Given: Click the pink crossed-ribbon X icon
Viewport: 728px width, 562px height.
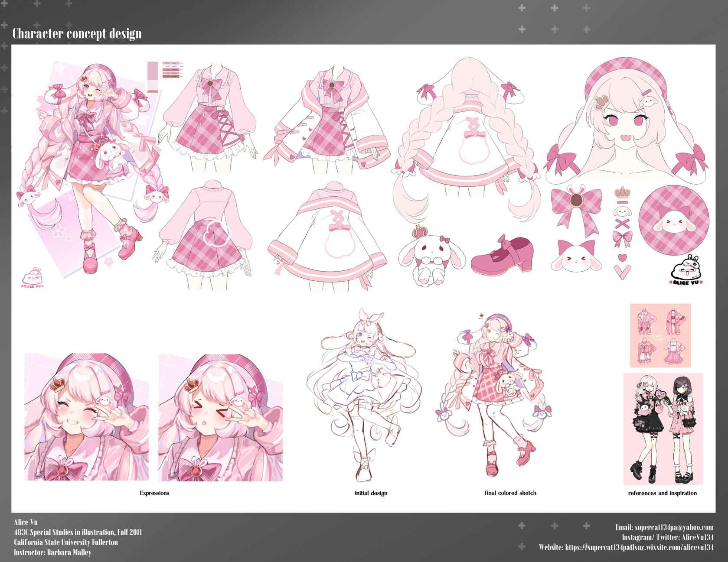Looking at the screenshot, I should pyautogui.click(x=622, y=224).
